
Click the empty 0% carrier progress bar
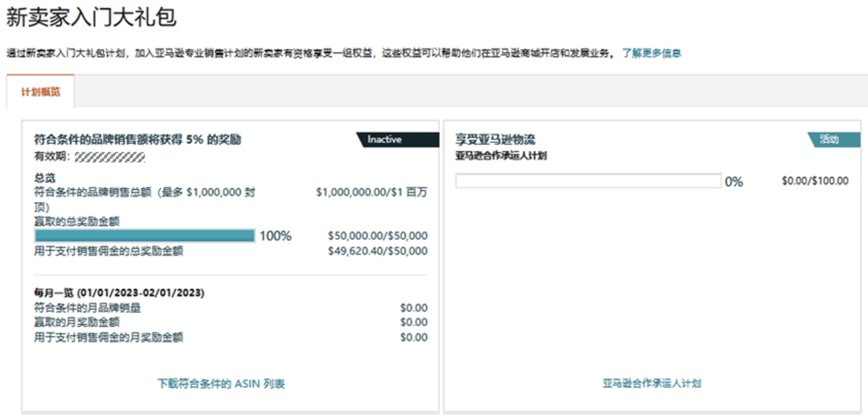588,181
